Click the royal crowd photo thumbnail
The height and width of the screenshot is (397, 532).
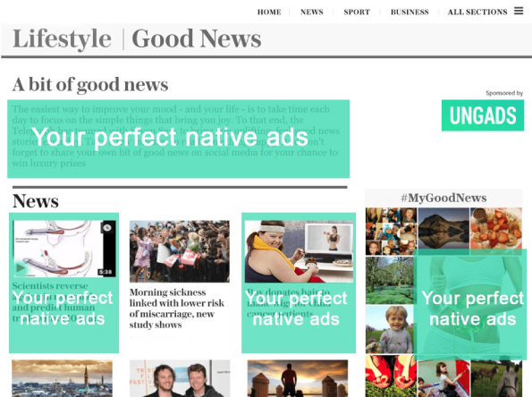click(x=180, y=251)
